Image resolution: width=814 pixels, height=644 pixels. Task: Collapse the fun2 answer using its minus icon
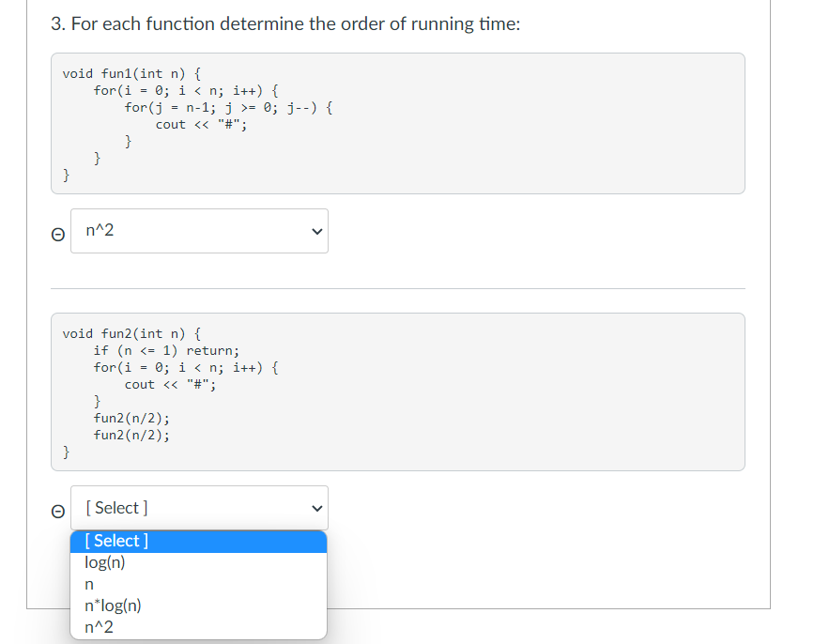click(x=57, y=512)
